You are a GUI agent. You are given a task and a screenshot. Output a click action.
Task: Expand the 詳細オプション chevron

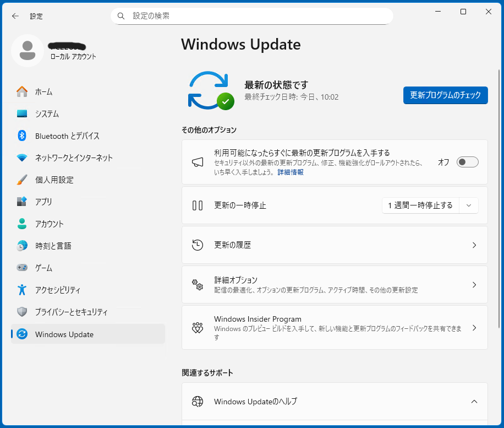pyautogui.click(x=474, y=285)
